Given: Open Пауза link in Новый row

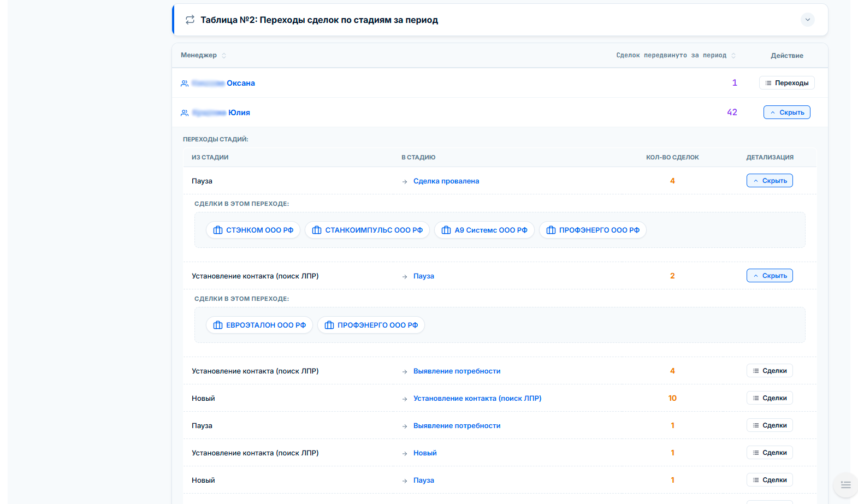Looking at the screenshot, I should pyautogui.click(x=424, y=481).
